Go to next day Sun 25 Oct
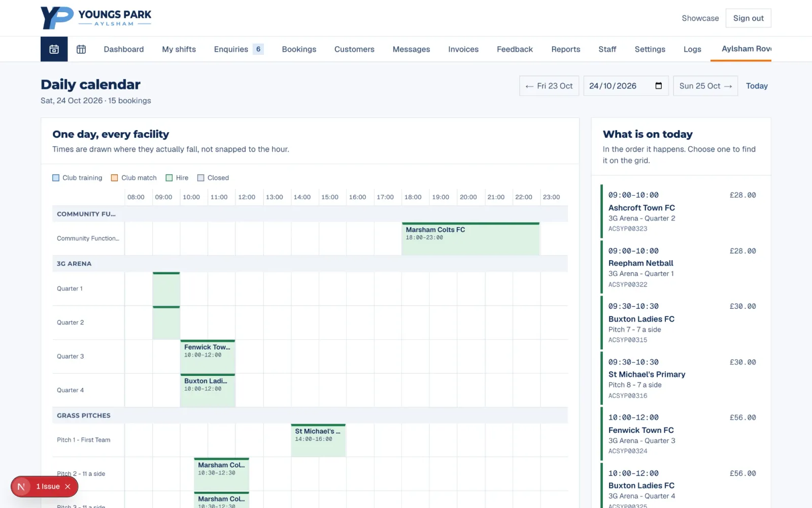Screen dimensions: 812x508 [705, 86]
